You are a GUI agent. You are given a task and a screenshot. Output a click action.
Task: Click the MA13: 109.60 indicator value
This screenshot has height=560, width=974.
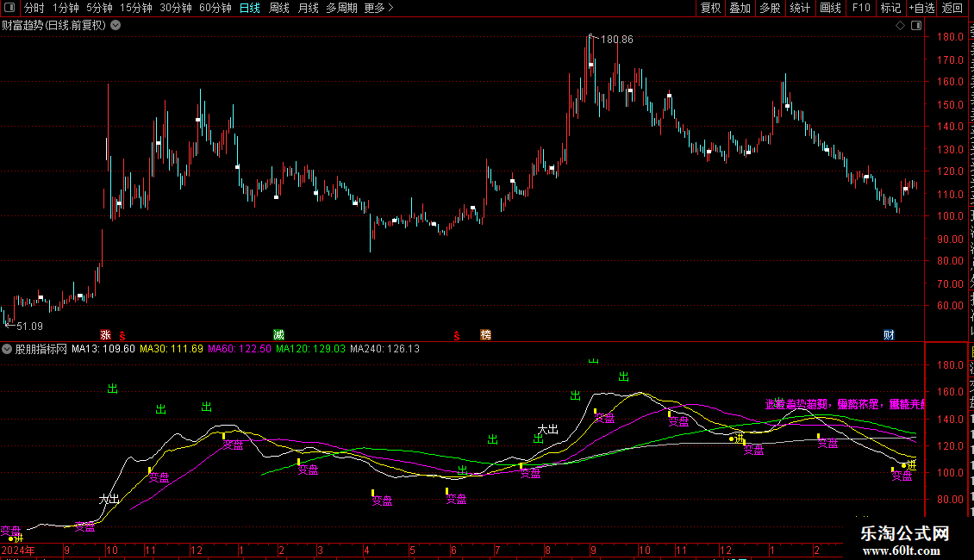click(103, 349)
